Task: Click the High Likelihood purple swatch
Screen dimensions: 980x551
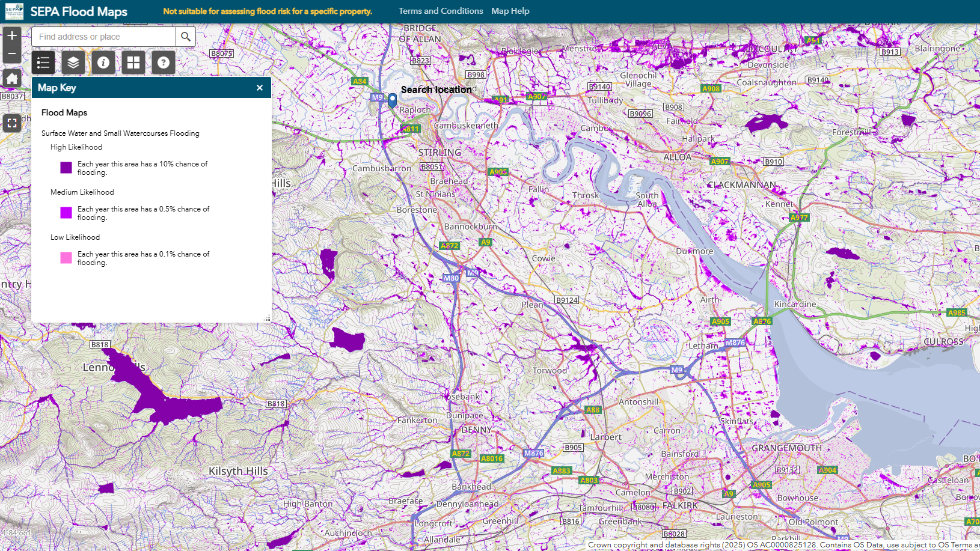Action: click(66, 168)
